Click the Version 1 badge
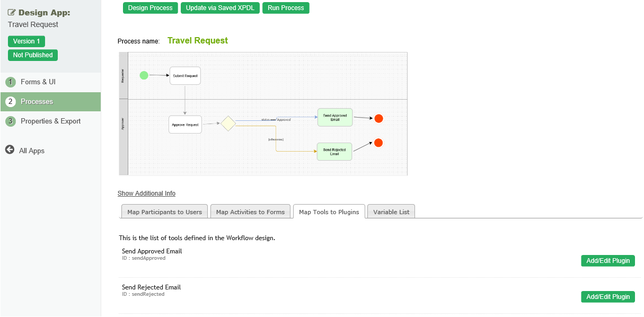Image resolution: width=644 pixels, height=317 pixels. (x=27, y=41)
